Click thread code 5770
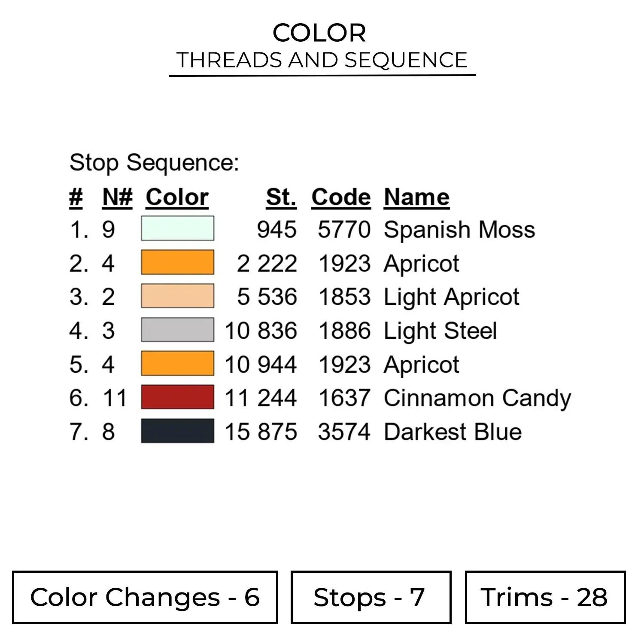This screenshot has width=644, height=644. (344, 229)
